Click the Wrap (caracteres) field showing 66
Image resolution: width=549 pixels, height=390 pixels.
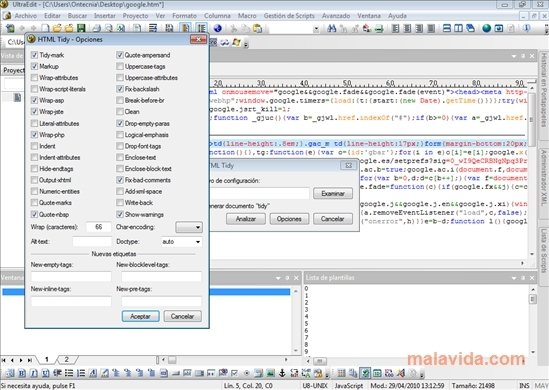pos(99,227)
